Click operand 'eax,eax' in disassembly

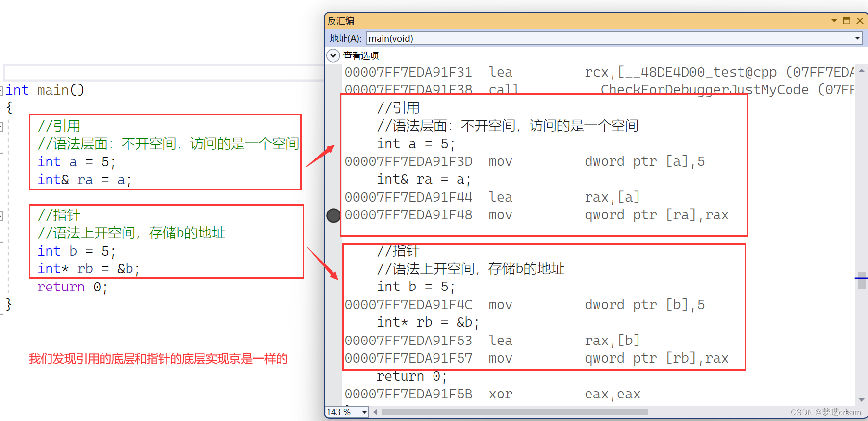pos(613,395)
